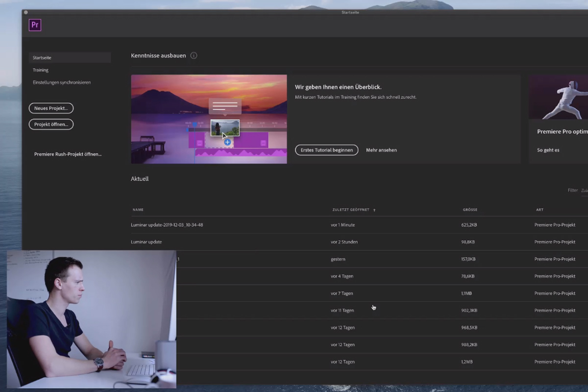Click the 988,2KB size cell
The width and height of the screenshot is (588, 392).
469,345
